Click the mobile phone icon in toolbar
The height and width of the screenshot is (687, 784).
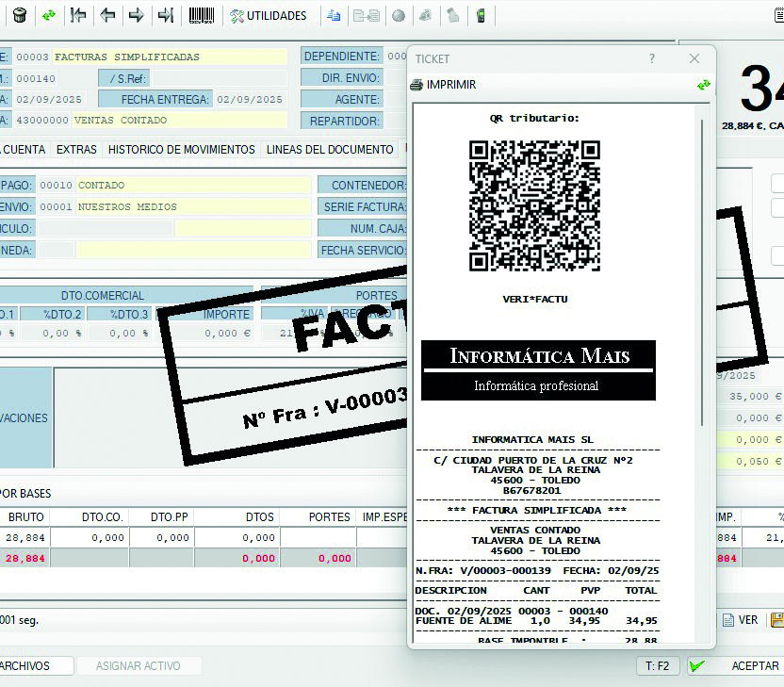[481, 15]
